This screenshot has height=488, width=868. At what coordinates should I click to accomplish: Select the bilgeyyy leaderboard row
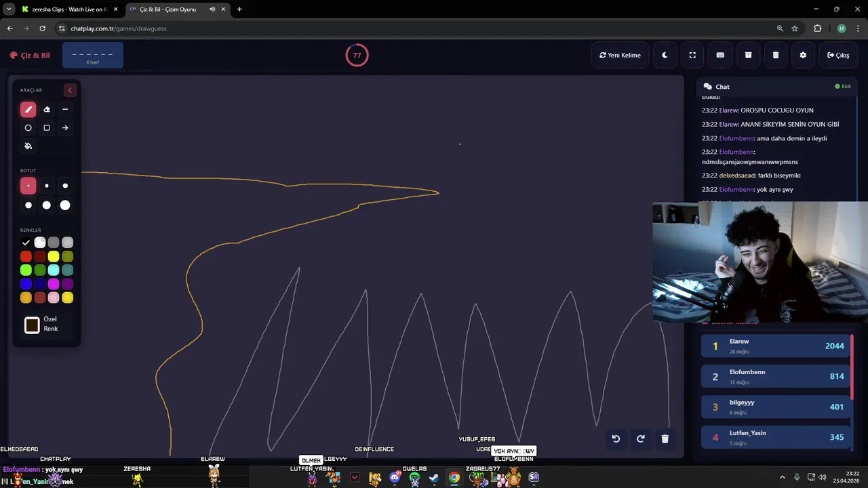click(776, 407)
